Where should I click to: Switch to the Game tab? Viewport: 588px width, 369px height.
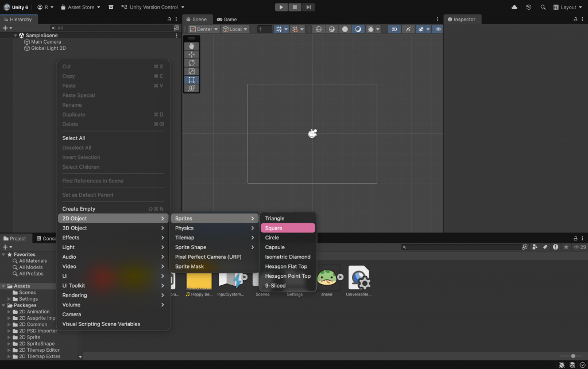pyautogui.click(x=226, y=20)
